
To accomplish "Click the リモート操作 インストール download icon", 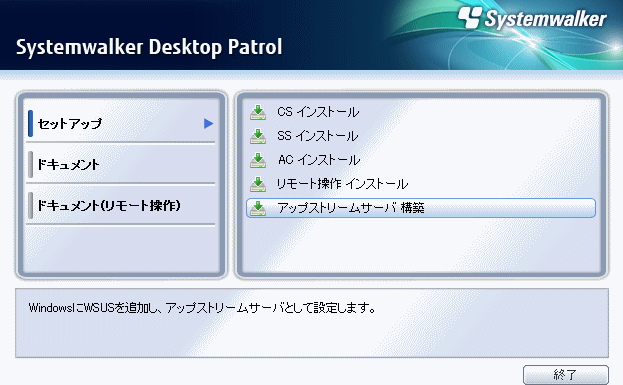I will click(258, 184).
